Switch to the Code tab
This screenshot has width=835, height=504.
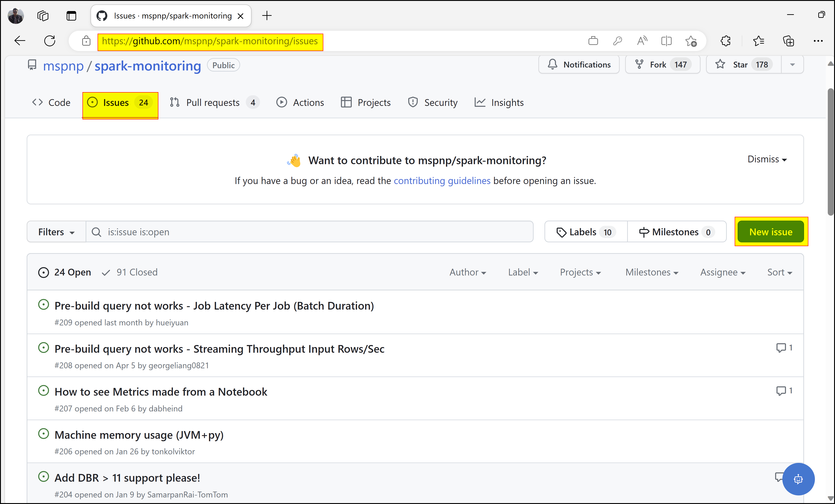point(51,102)
